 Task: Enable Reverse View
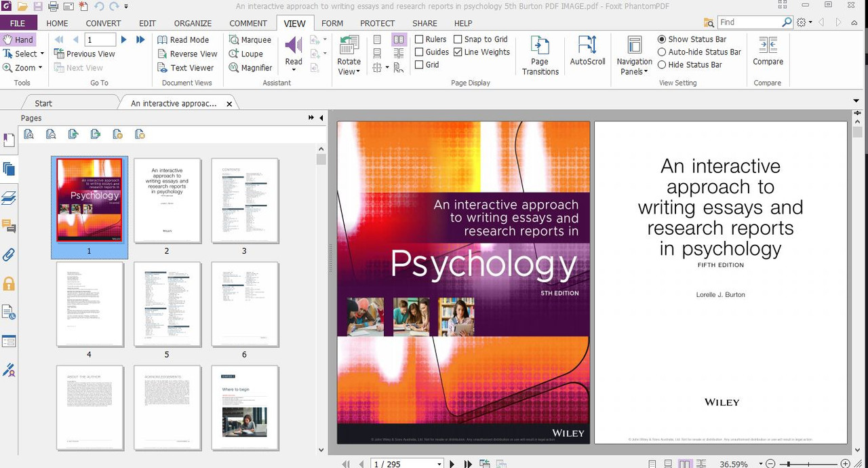tap(187, 54)
